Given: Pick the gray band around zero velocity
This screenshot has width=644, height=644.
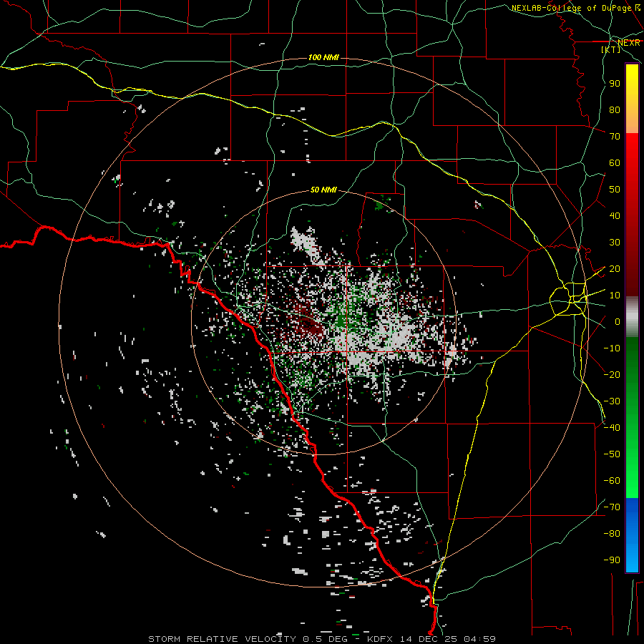Looking at the screenshot, I should point(632,317).
